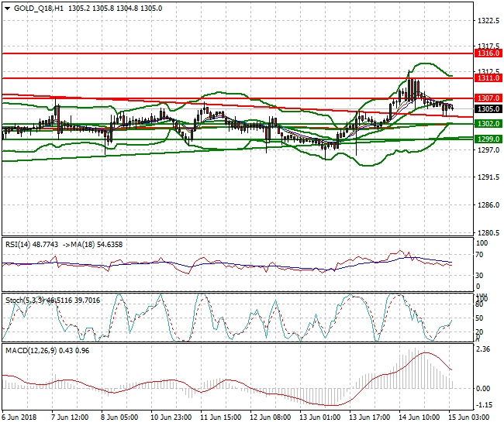504x426 pixels.
Task: Select the MACD scale value -1.15
Action: [484, 405]
